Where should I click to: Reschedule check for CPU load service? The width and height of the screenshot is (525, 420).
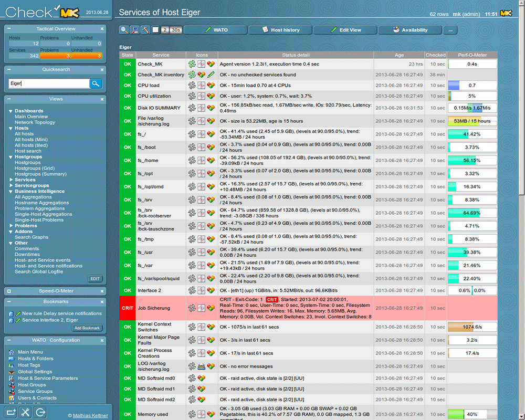coord(192,86)
